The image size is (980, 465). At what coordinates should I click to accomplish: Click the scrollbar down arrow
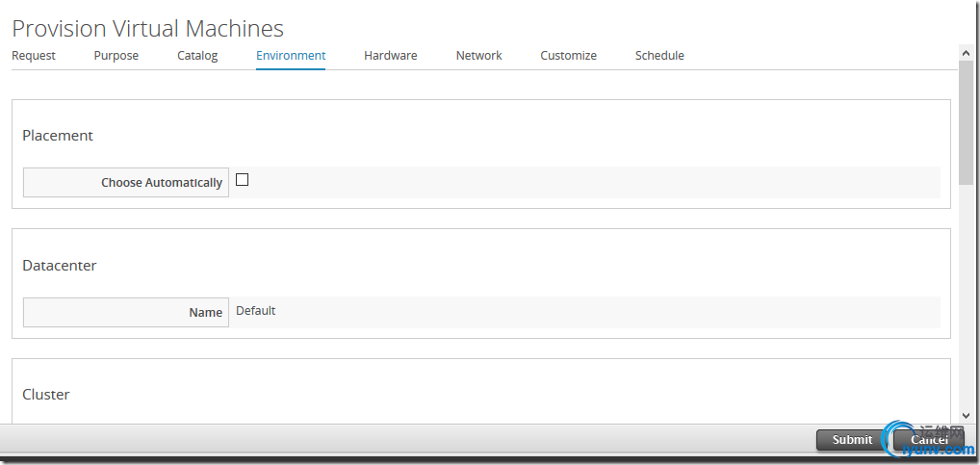click(966, 415)
